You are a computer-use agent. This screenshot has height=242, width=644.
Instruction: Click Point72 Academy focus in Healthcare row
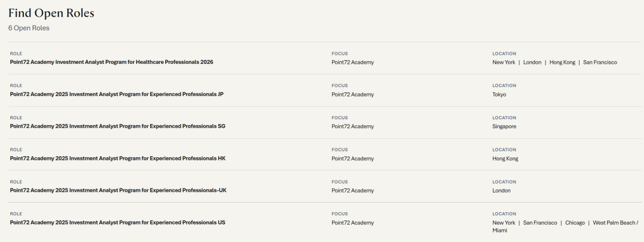coord(353,63)
